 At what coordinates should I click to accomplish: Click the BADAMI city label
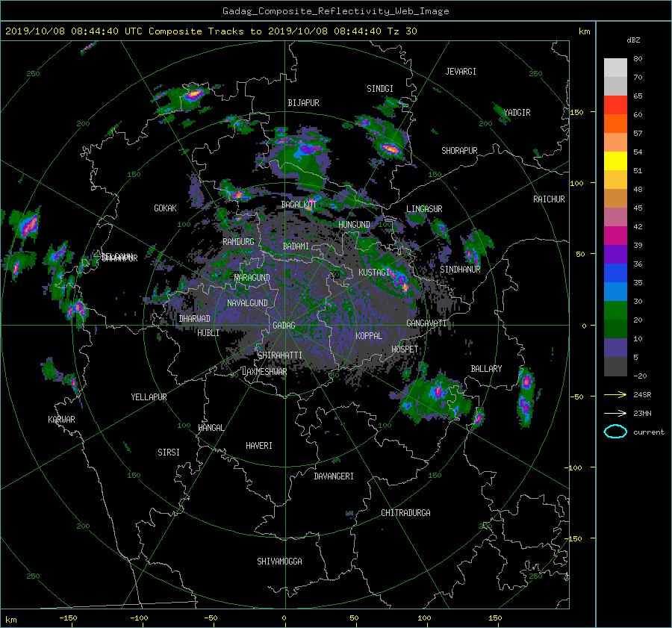point(296,246)
